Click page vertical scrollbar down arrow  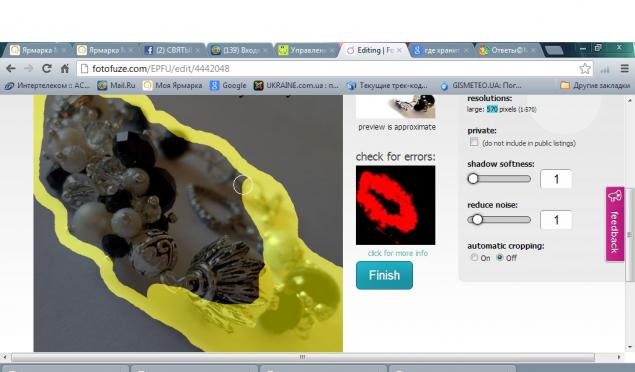pos(629,347)
